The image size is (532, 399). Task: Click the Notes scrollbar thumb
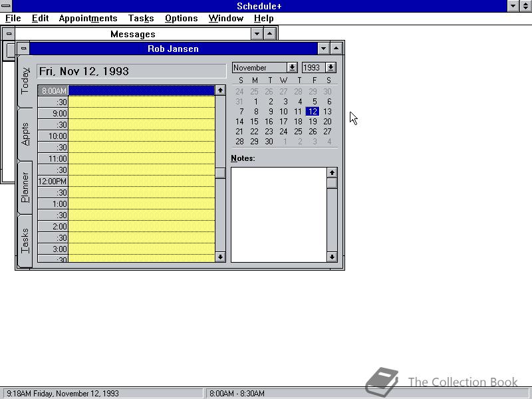[x=332, y=184]
